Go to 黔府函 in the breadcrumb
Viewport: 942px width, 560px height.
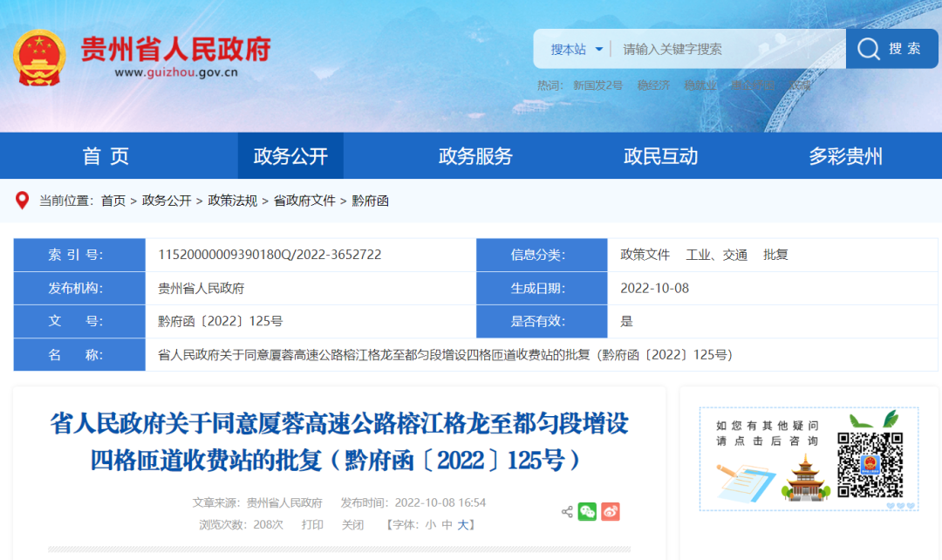(x=370, y=201)
